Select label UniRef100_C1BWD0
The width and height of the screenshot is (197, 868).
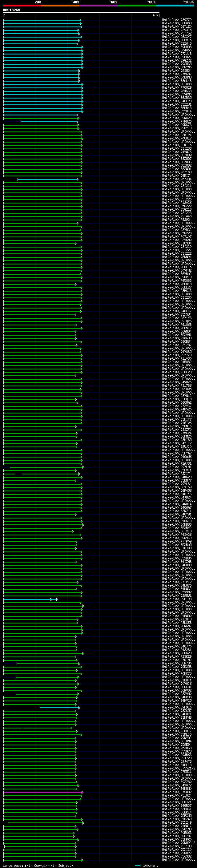point(177,616)
